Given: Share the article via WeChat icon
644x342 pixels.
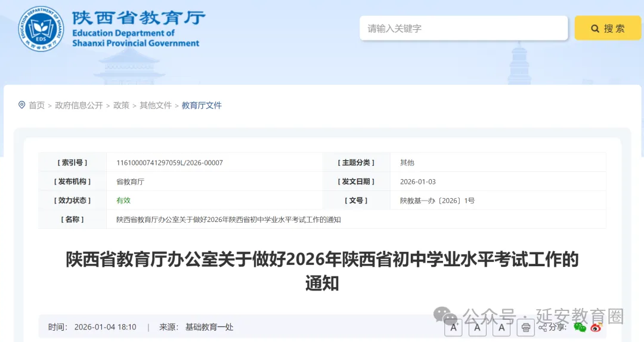Looking at the screenshot, I should (580, 327).
